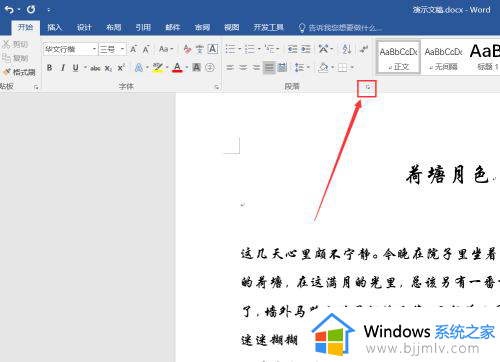Open the 开发工具 (Developer) tab
This screenshot has height=362, width=500.
[268, 27]
